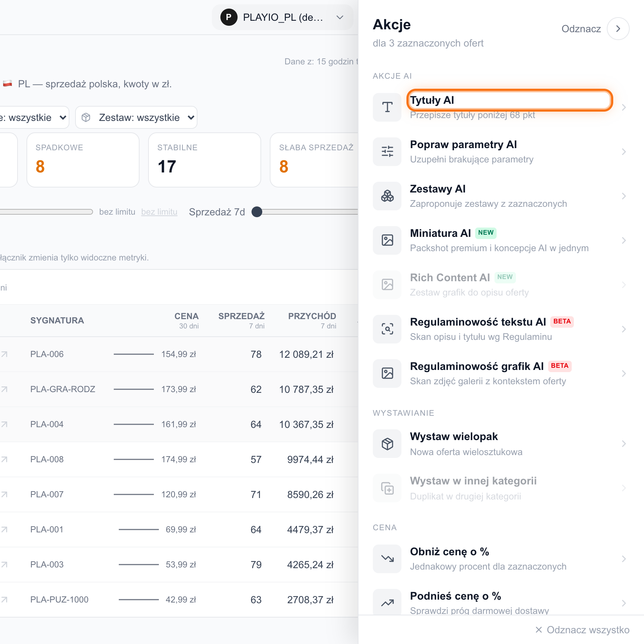Click the Podnieś cenę trending-up icon
Screen dimensions: 644x644
[387, 602]
